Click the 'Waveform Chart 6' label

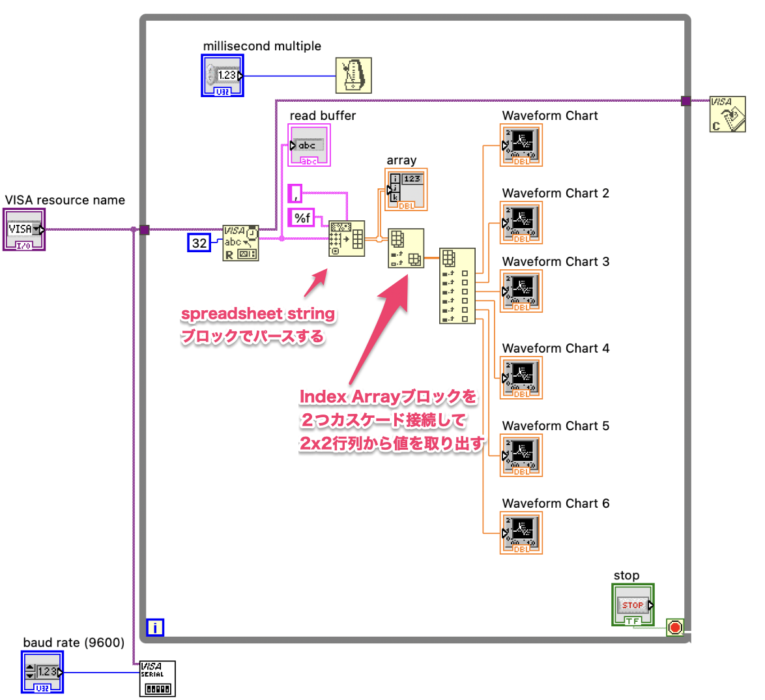coord(556,503)
